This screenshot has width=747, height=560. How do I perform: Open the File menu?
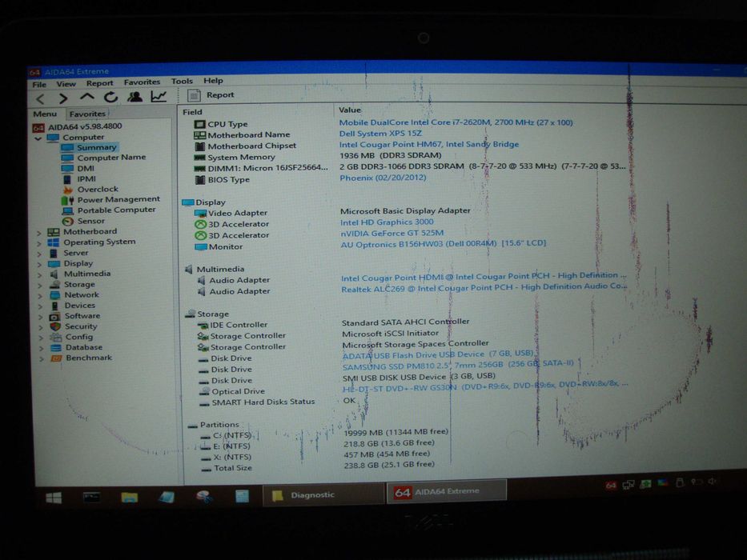point(39,84)
